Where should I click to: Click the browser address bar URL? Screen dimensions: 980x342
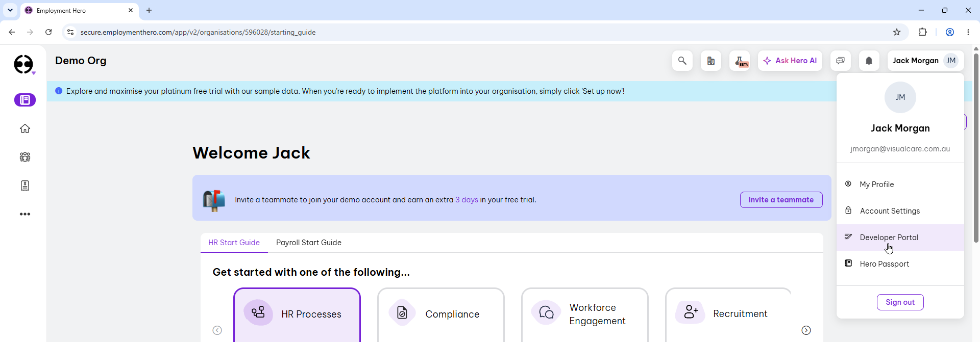pyautogui.click(x=198, y=32)
